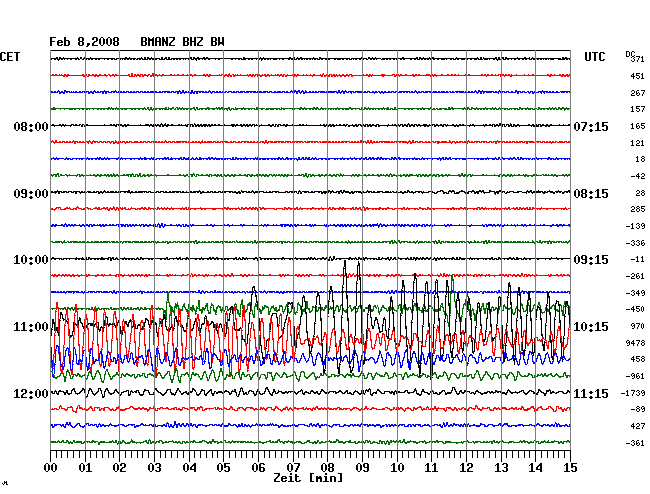Click the DC offset value '-89'

638,409
